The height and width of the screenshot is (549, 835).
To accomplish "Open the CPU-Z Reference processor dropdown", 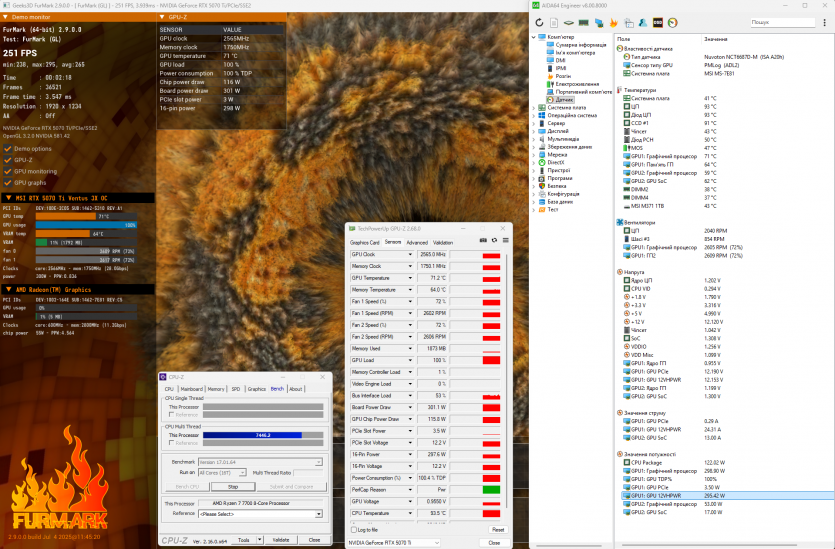I will (264, 513).
